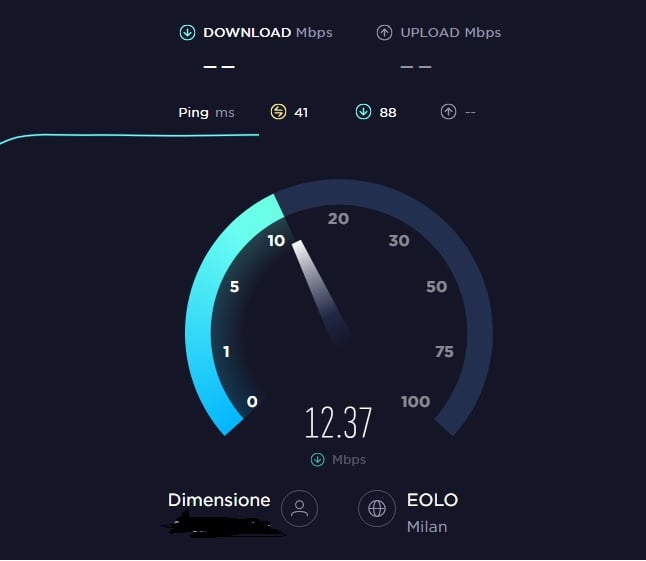Select the UPLOAD Mbps label

[451, 33]
